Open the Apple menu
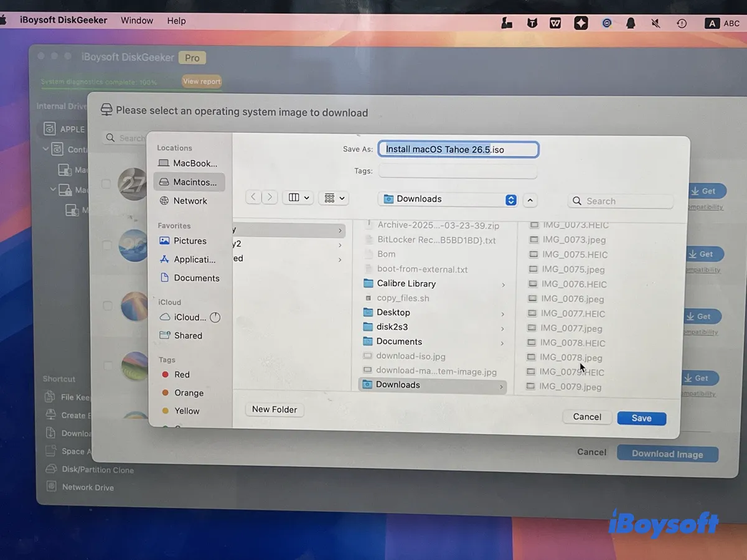The height and width of the screenshot is (560, 747). point(3,20)
